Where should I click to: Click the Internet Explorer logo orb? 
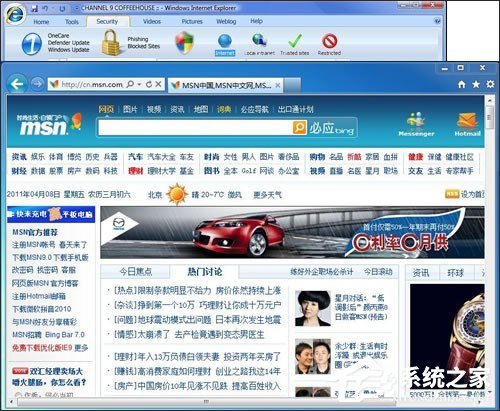tap(15, 14)
